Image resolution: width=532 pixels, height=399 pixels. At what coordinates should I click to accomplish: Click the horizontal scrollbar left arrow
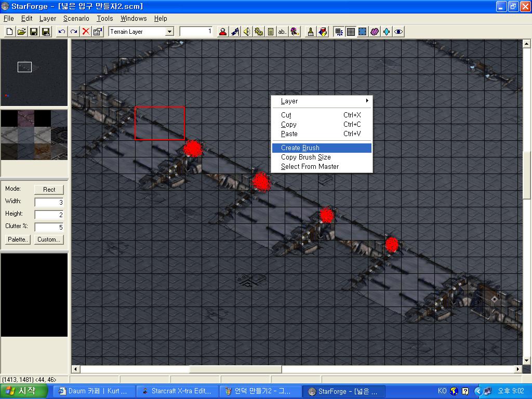[x=76, y=369]
